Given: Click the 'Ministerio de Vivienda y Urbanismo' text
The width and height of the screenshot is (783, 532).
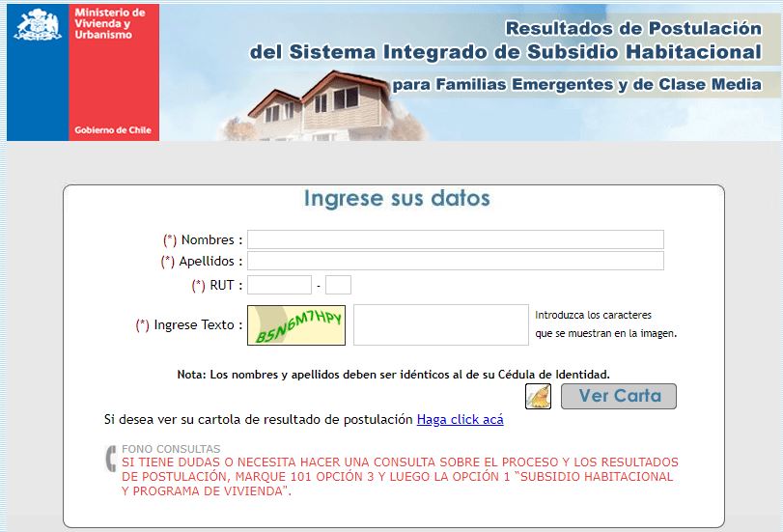Looking at the screenshot, I should (109, 24).
